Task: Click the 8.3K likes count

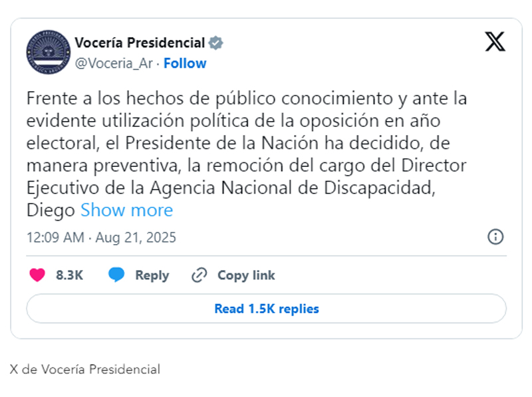Action: click(x=70, y=275)
